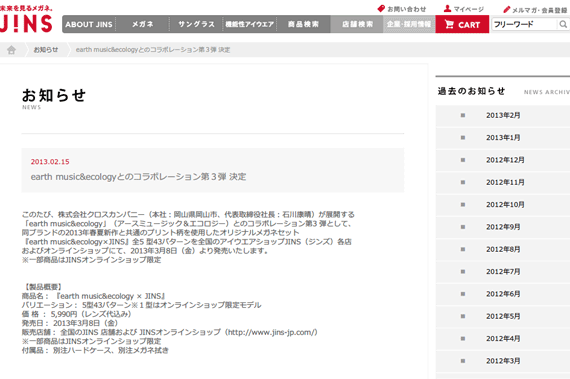The width and height of the screenshot is (570, 379).
Task: Open the 店舗検索 menu item
Action: [357, 24]
